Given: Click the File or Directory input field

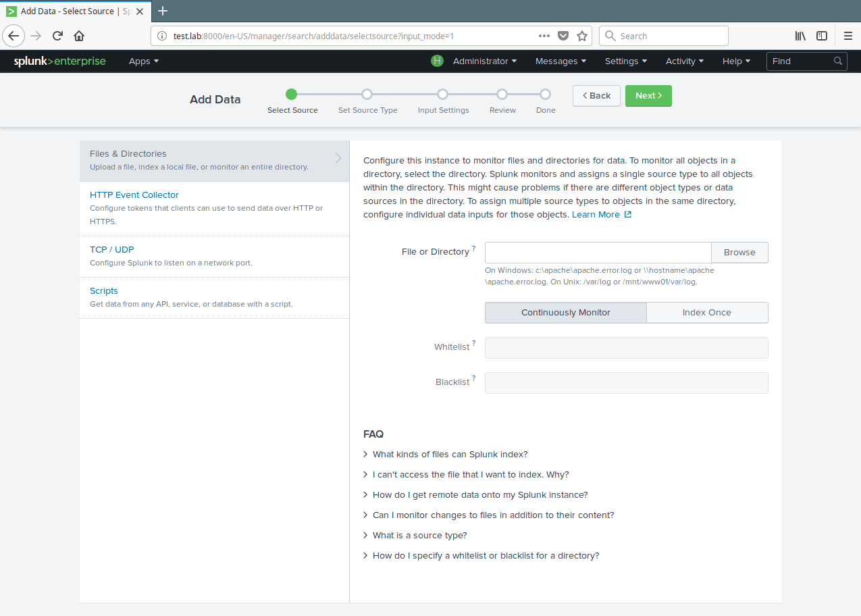Looking at the screenshot, I should point(598,252).
